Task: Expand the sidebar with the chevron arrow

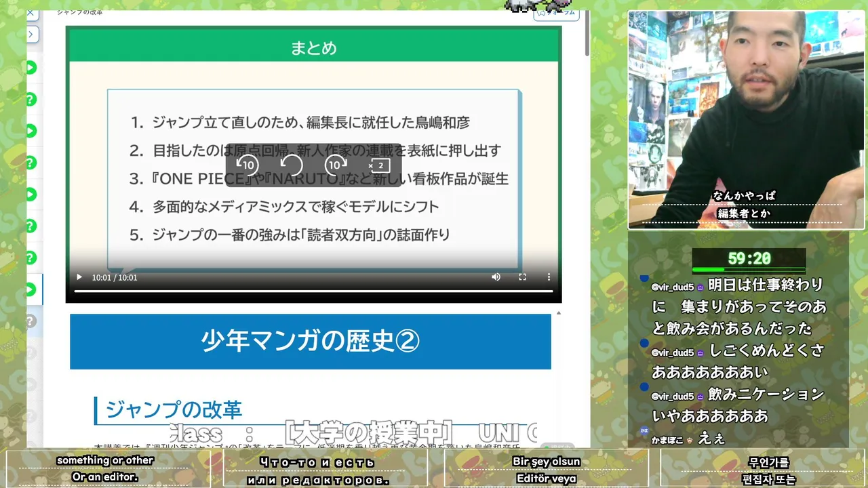Action: 32,34
